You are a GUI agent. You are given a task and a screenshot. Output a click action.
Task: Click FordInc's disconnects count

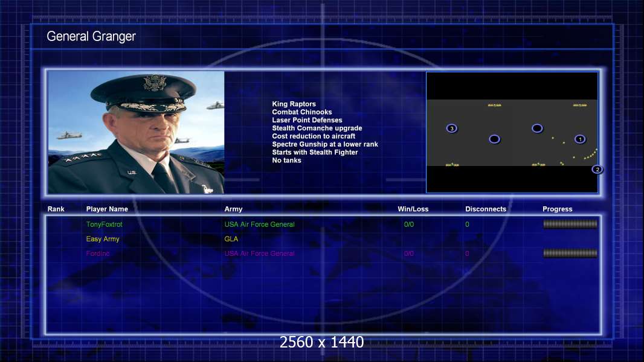coord(467,253)
